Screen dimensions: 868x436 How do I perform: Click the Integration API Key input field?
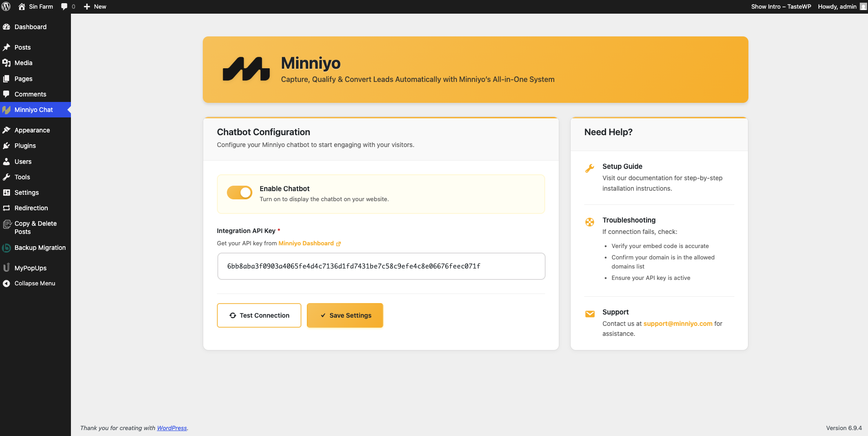[x=381, y=266]
